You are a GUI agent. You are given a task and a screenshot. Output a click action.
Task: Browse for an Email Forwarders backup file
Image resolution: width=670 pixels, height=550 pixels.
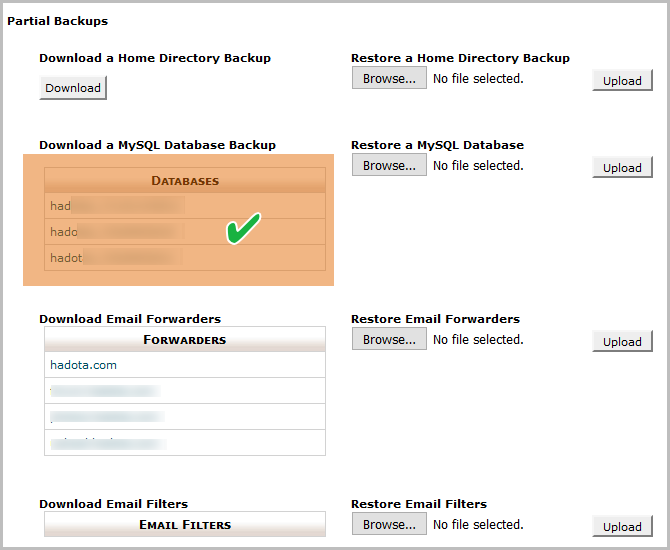click(388, 339)
